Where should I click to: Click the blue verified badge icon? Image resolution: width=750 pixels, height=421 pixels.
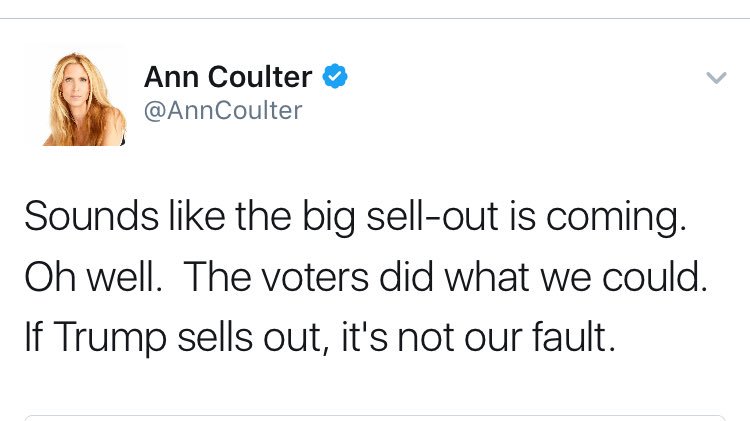(x=336, y=76)
